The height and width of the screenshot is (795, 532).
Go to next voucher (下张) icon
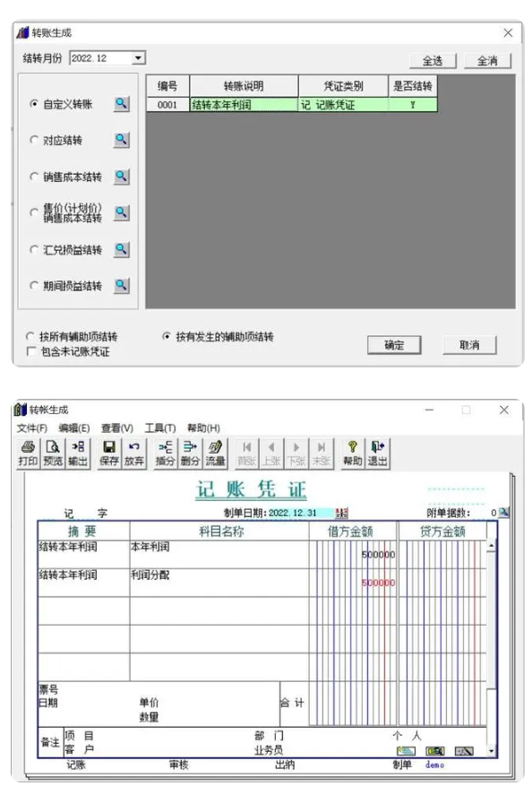tap(296, 454)
